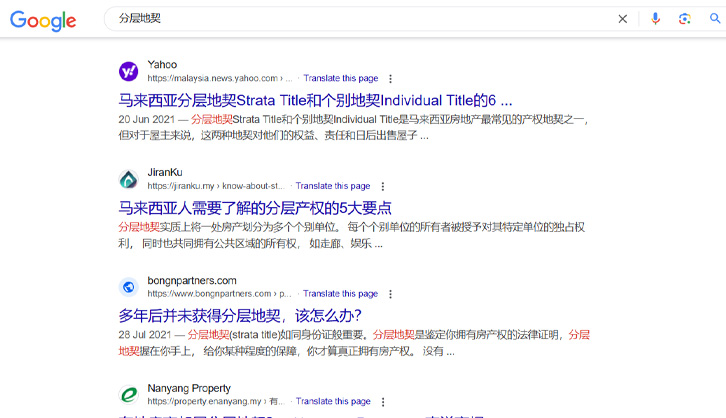
Task: Translate the bongnpartners.com result page
Action: (x=340, y=294)
